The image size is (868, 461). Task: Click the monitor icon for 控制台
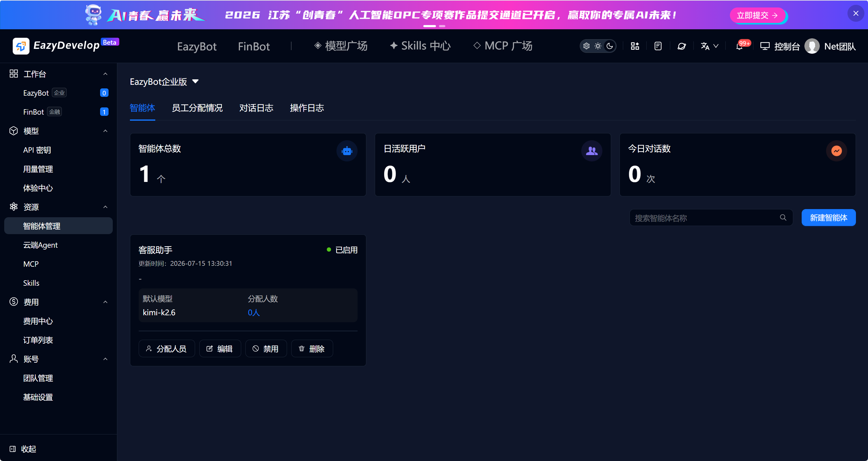(765, 46)
